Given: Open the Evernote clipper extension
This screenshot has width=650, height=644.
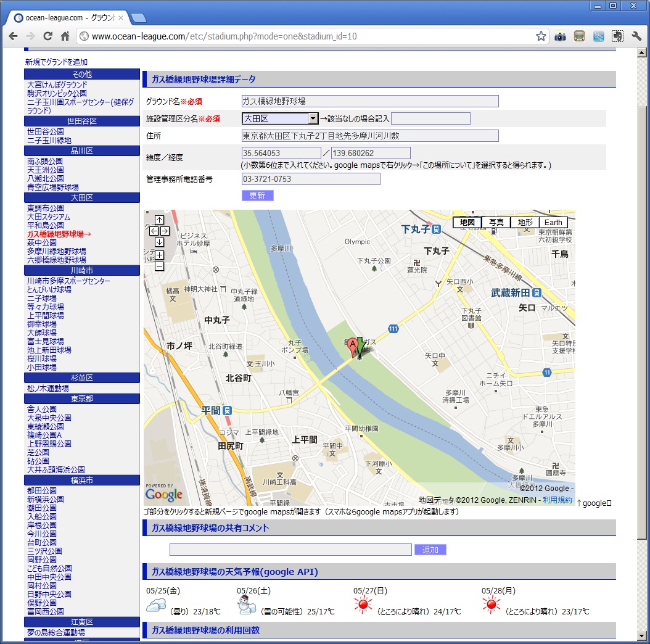Looking at the screenshot, I should click(617, 36).
